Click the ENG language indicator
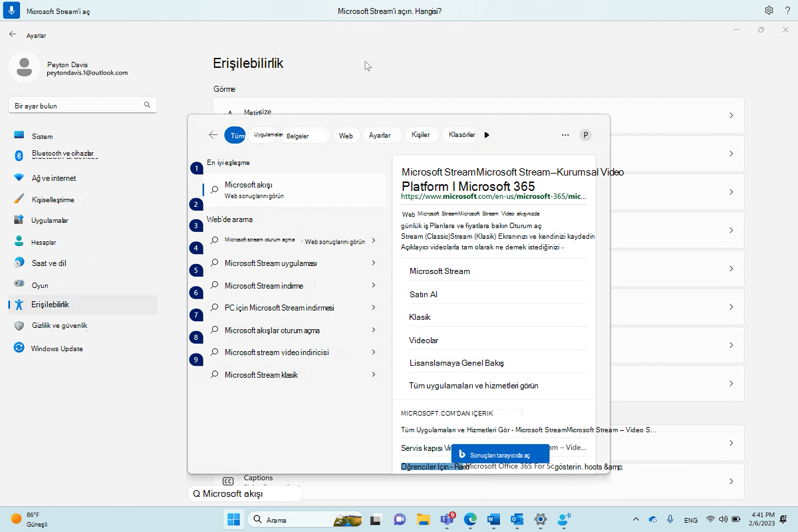 click(x=691, y=519)
